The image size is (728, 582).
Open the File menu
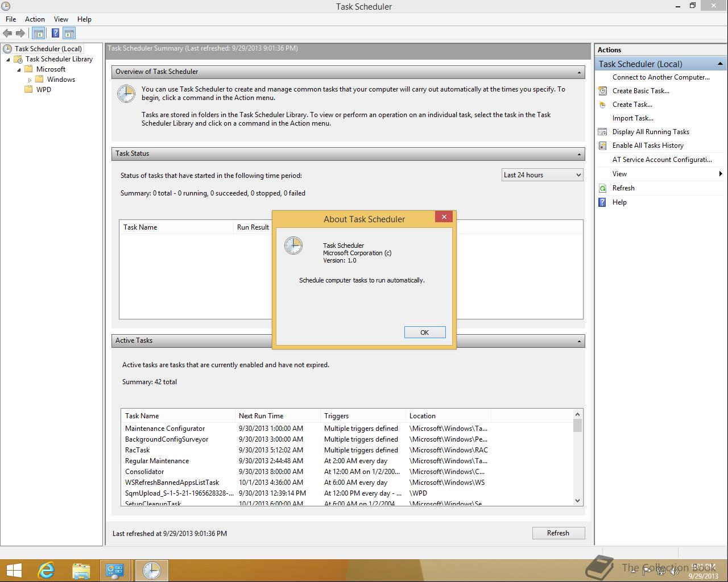(11, 19)
